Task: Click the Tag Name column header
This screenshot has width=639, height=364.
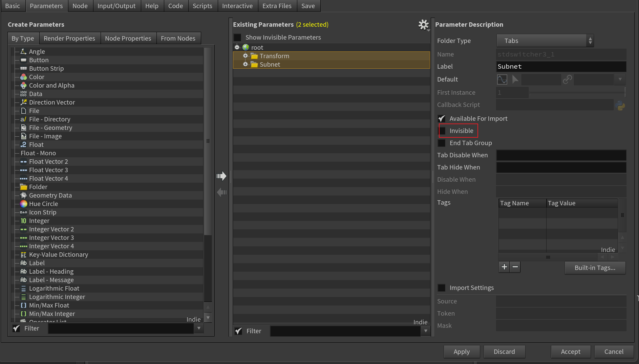Action: (x=523, y=203)
